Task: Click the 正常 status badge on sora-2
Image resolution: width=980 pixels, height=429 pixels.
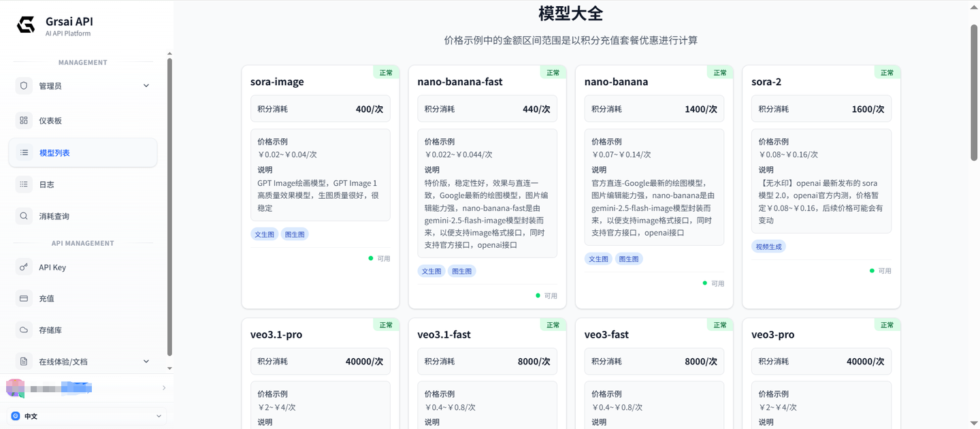Action: [x=887, y=73]
